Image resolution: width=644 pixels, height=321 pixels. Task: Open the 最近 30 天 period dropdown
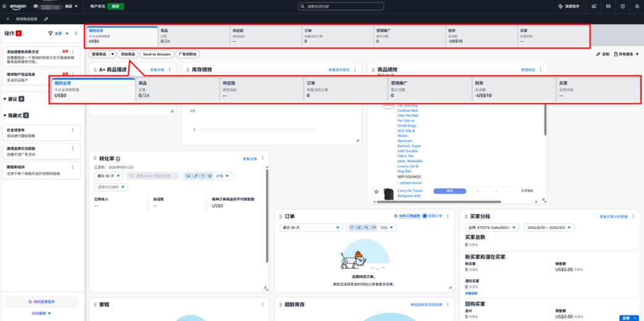click(109, 176)
